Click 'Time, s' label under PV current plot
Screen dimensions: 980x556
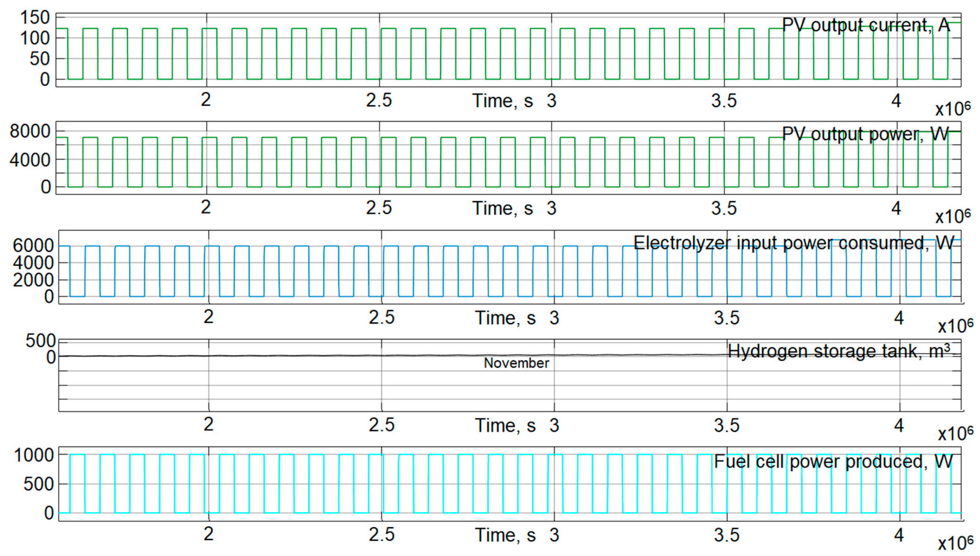502,101
